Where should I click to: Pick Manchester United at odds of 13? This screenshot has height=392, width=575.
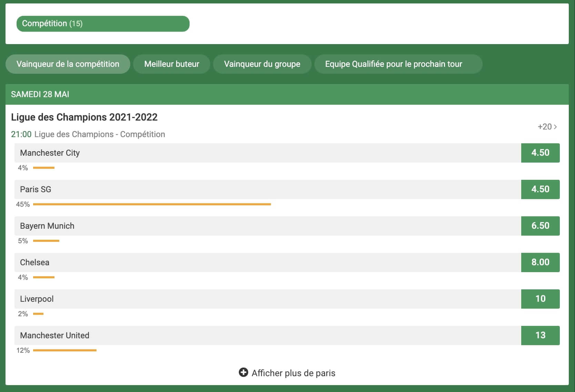coord(540,336)
